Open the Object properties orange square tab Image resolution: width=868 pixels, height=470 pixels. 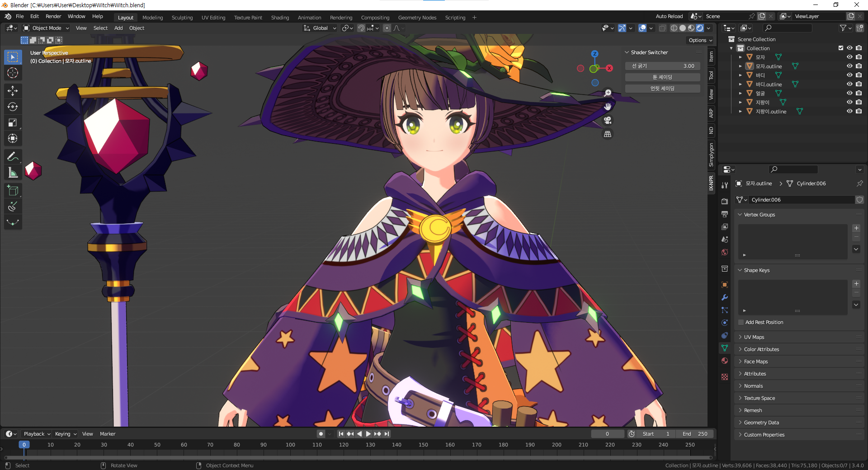tap(725, 285)
